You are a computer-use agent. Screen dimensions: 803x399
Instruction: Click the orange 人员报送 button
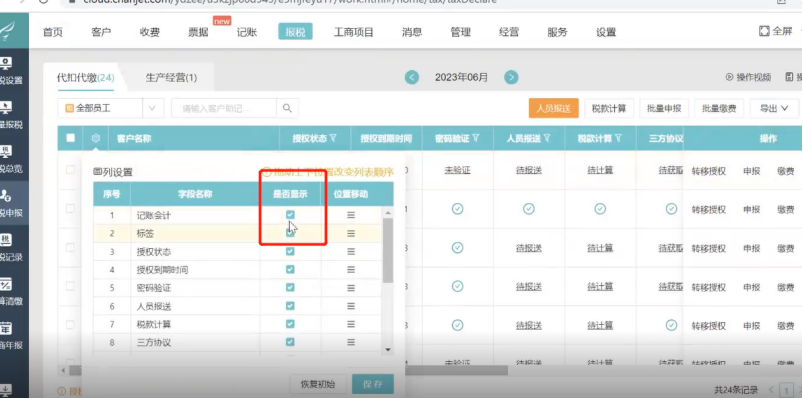tap(554, 109)
